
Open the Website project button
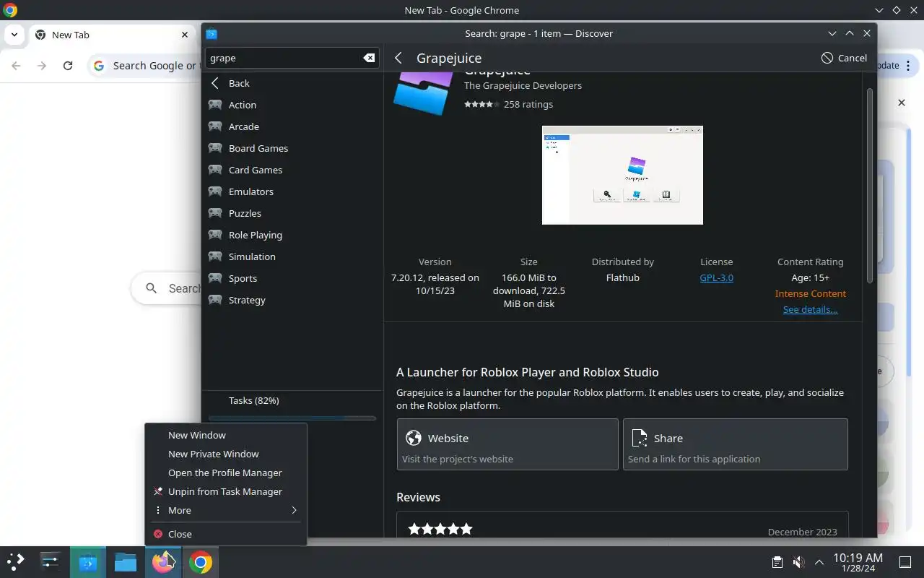pos(507,444)
